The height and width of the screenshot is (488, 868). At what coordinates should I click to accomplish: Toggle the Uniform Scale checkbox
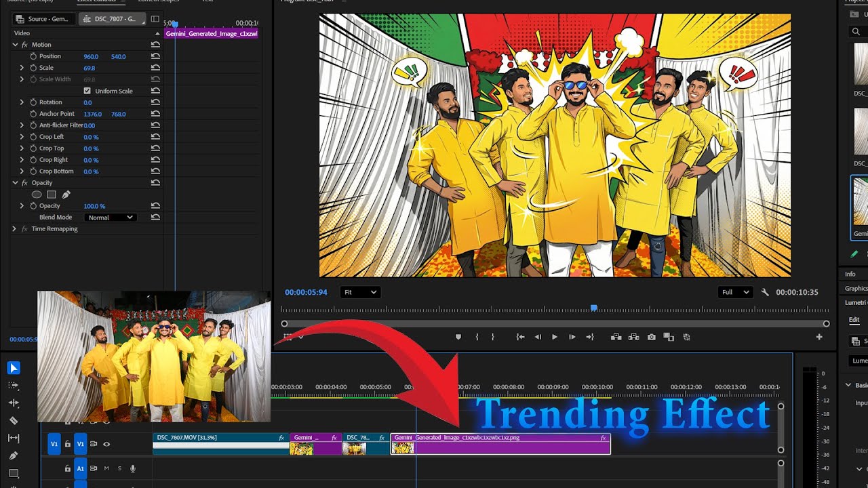(87, 91)
